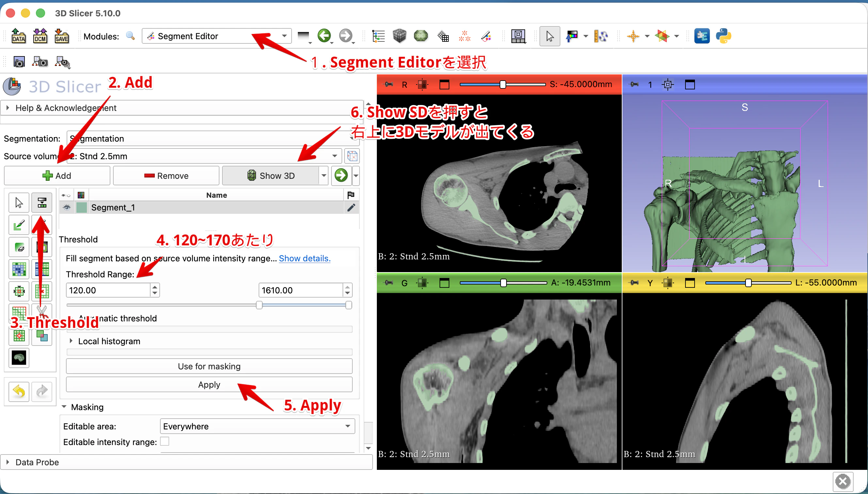Go to the previous module with green arrow
The height and width of the screenshot is (494, 868).
[324, 36]
